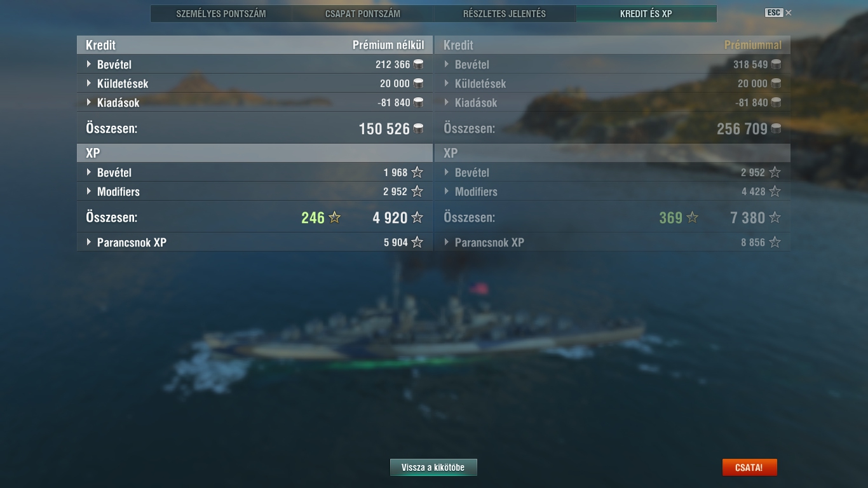Open the Részletes Jelentés tab
This screenshot has width=868, height=488.
[505, 13]
